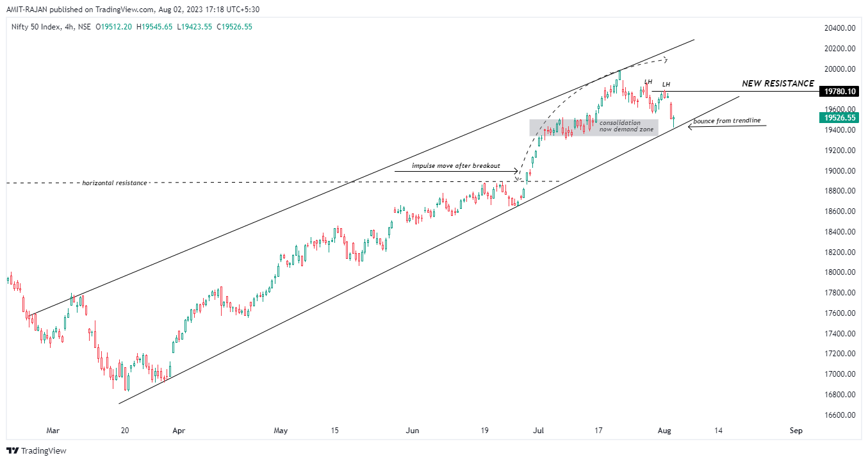Click the 20200.00 price axis label
The height and width of the screenshot is (462, 868).
click(840, 49)
